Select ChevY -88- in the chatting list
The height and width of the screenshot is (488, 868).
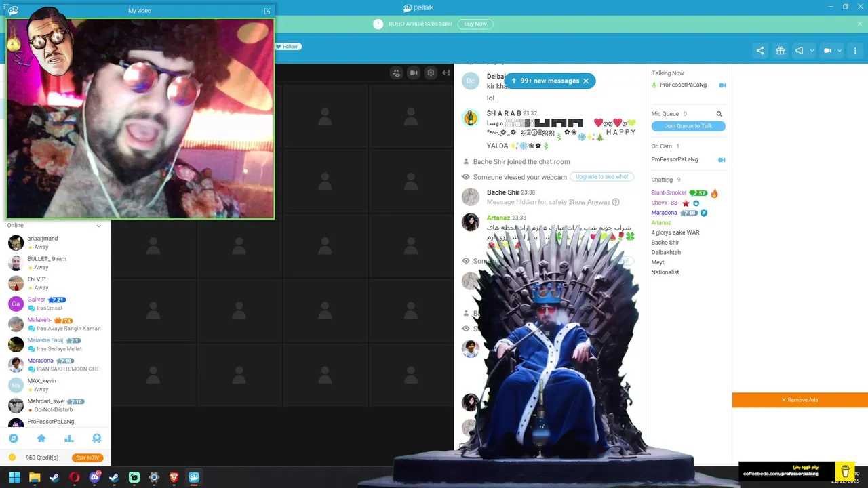[x=665, y=203]
